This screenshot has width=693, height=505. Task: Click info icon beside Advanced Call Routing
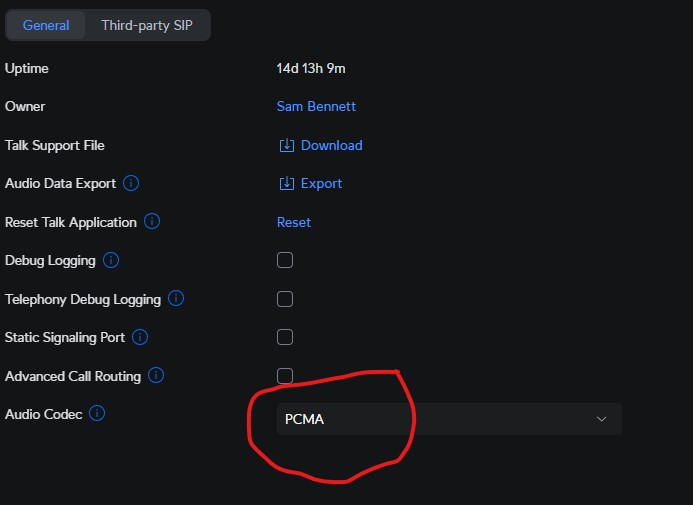coord(157,376)
